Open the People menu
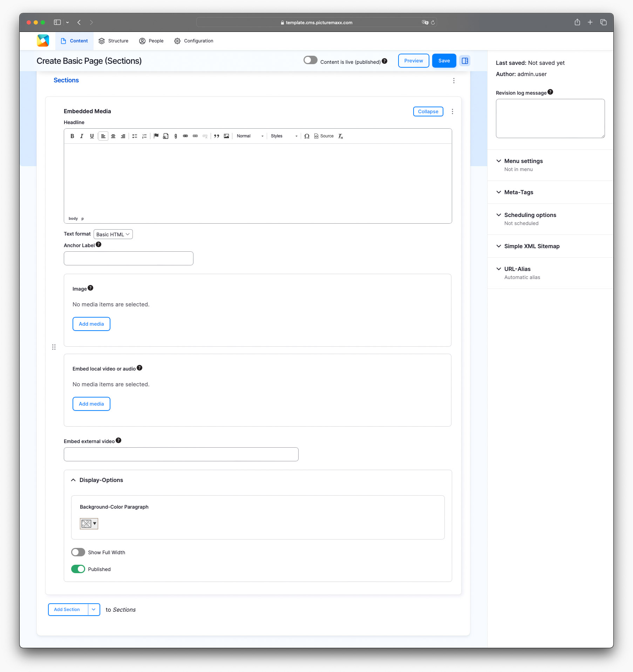Viewport: 633px width, 672px height. pyautogui.click(x=151, y=41)
